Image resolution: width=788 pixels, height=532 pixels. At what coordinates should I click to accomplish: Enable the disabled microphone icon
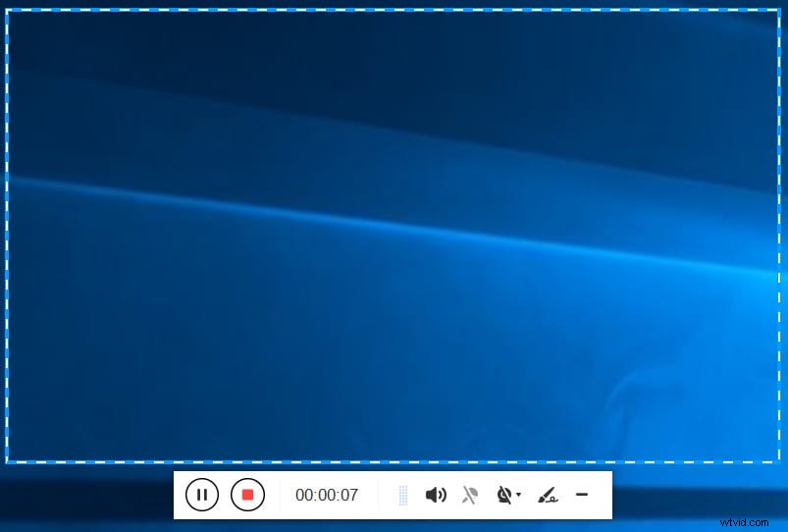tap(470, 495)
